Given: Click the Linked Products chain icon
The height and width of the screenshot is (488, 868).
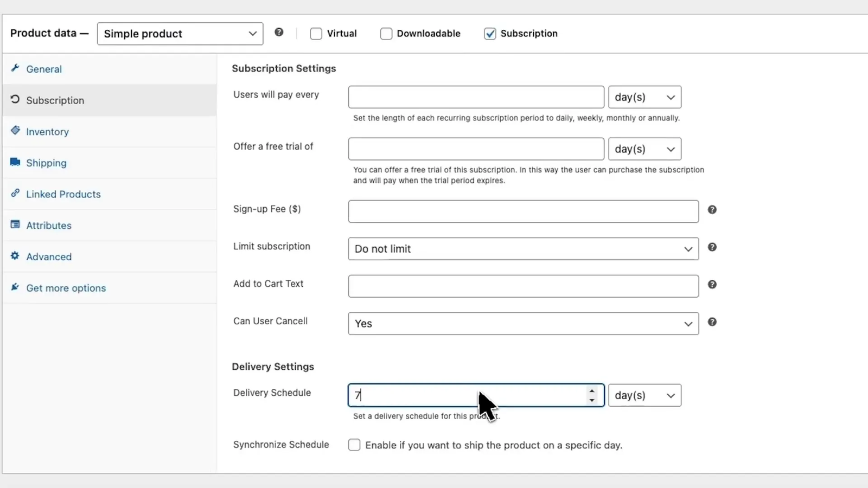Looking at the screenshot, I should [15, 193].
